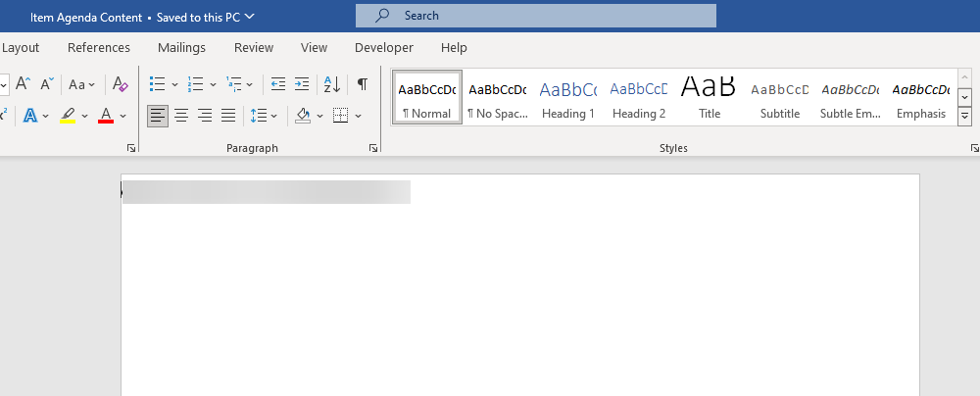Apply the No Spacing style
980x396 pixels.
coord(498,97)
